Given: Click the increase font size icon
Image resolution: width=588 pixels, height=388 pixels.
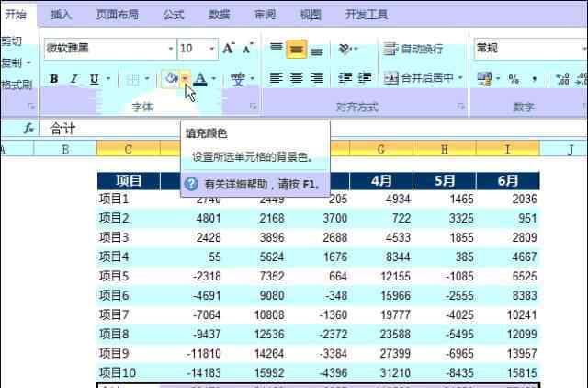Looking at the screenshot, I should [x=230, y=48].
